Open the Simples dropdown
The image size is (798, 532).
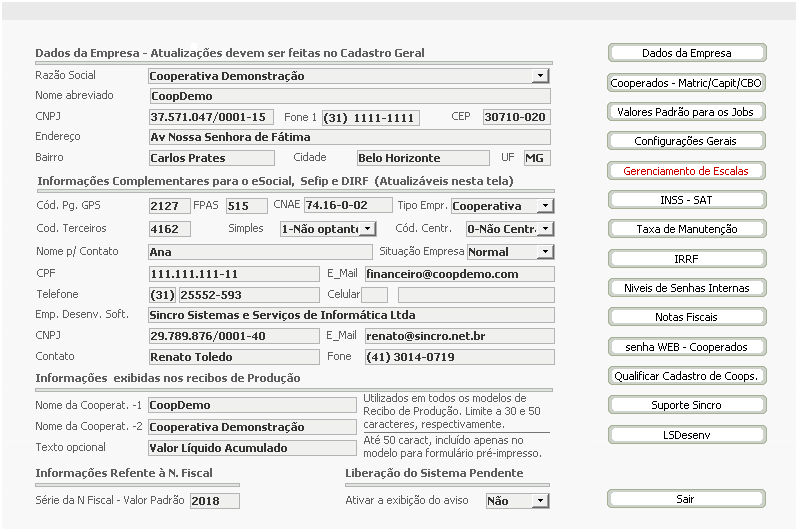click(x=367, y=229)
